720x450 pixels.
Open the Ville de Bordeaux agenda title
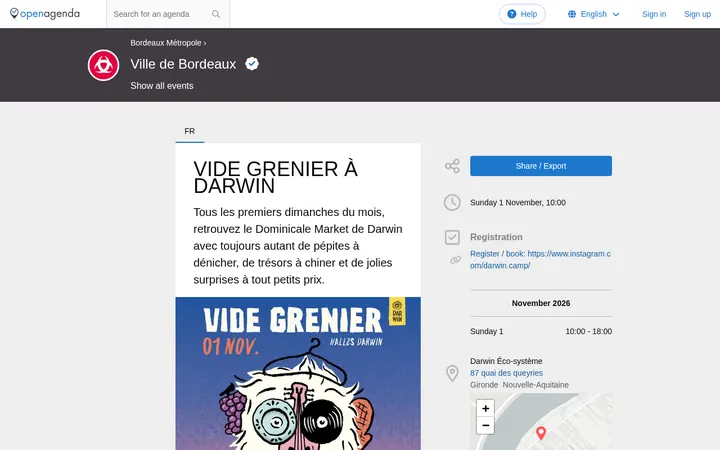(x=183, y=64)
